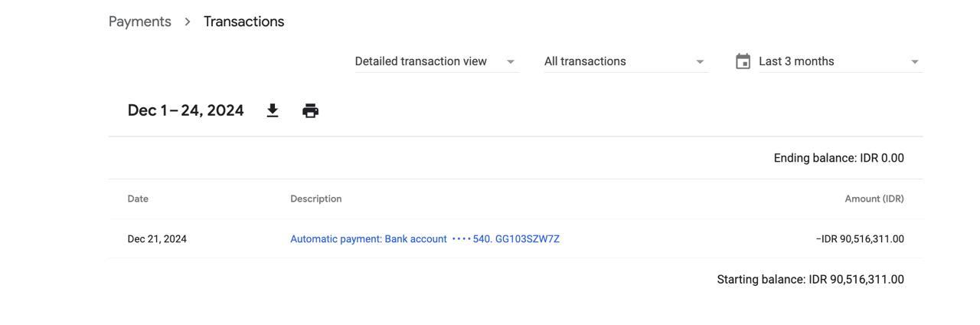The image size is (980, 325).
Task: Click the Amount (IDR) column header
Action: pyautogui.click(x=874, y=199)
